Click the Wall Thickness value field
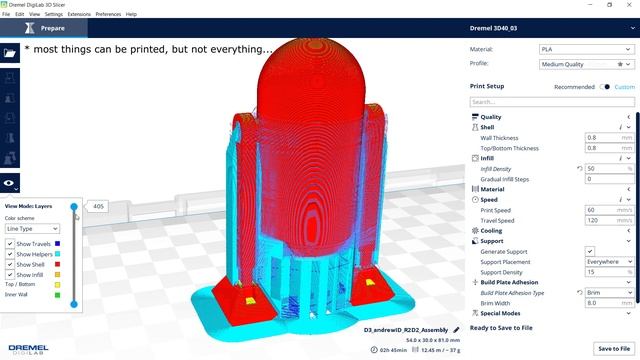 coord(609,138)
